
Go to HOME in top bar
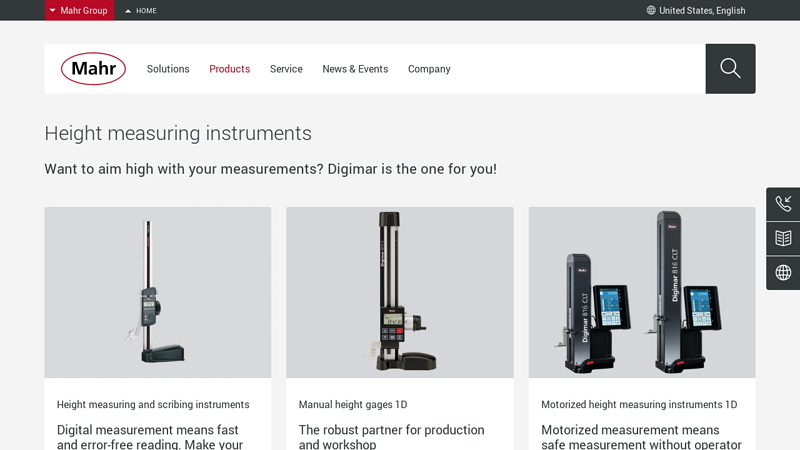[x=141, y=11]
